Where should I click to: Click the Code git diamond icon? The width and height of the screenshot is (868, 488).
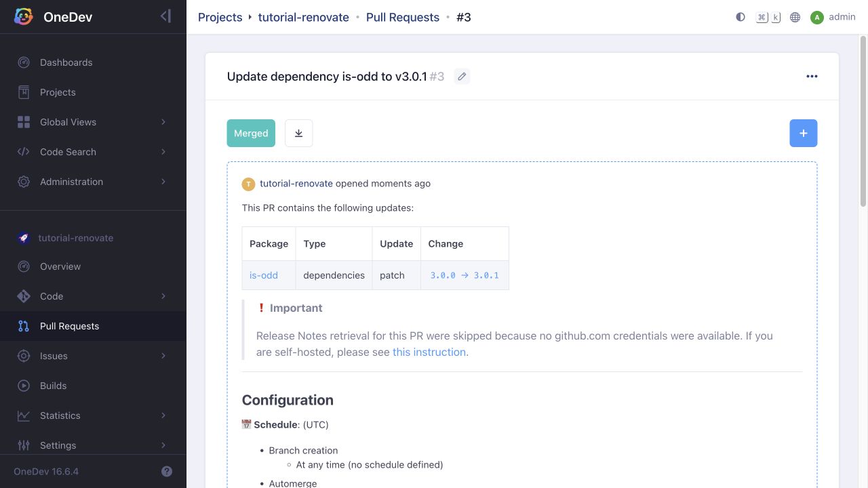[24, 296]
